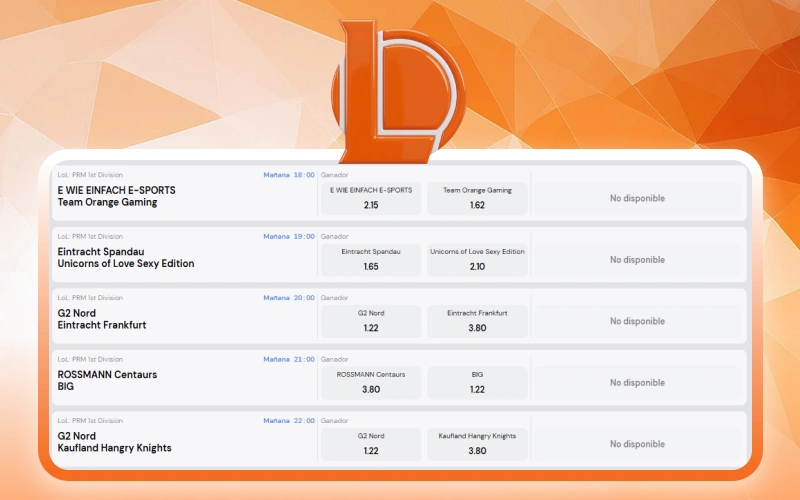
Task: Open ROSSMANN Centaurs match title
Action: point(107,374)
